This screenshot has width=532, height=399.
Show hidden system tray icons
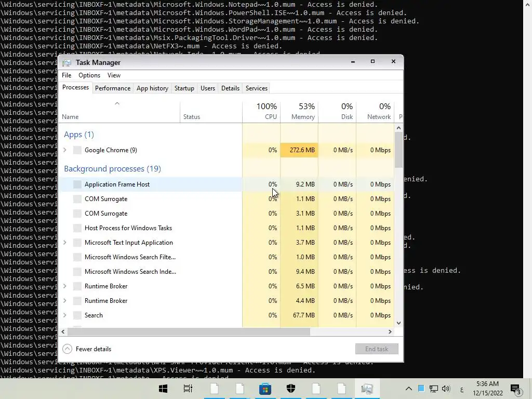point(409,389)
